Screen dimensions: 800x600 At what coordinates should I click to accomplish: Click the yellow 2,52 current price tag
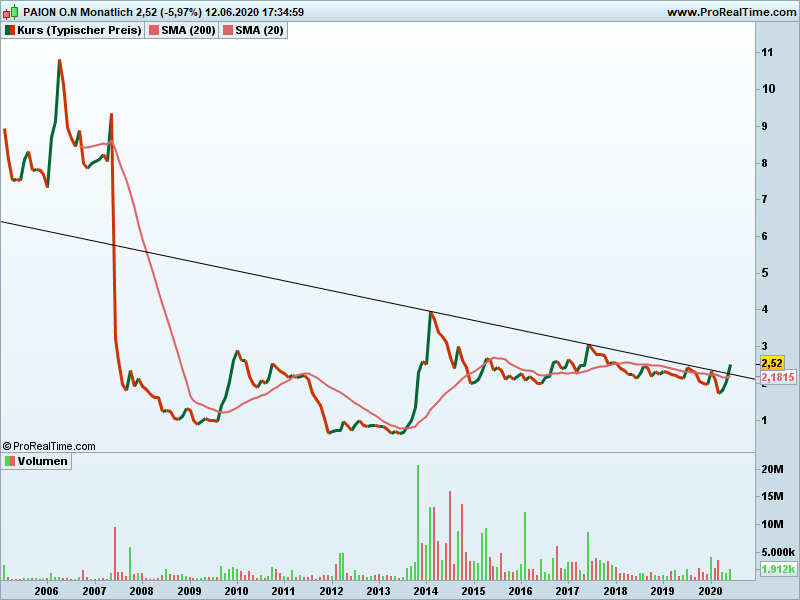[x=771, y=362]
